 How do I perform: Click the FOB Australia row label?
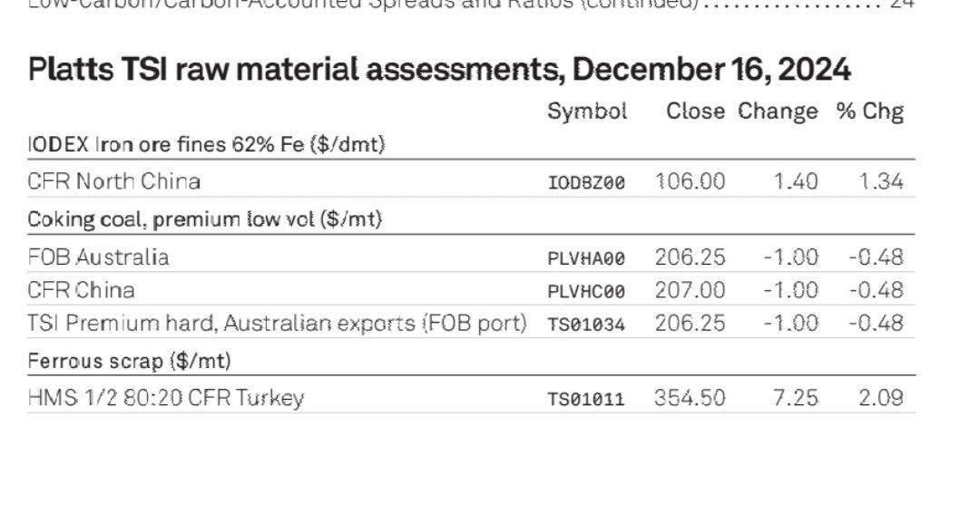(98, 257)
